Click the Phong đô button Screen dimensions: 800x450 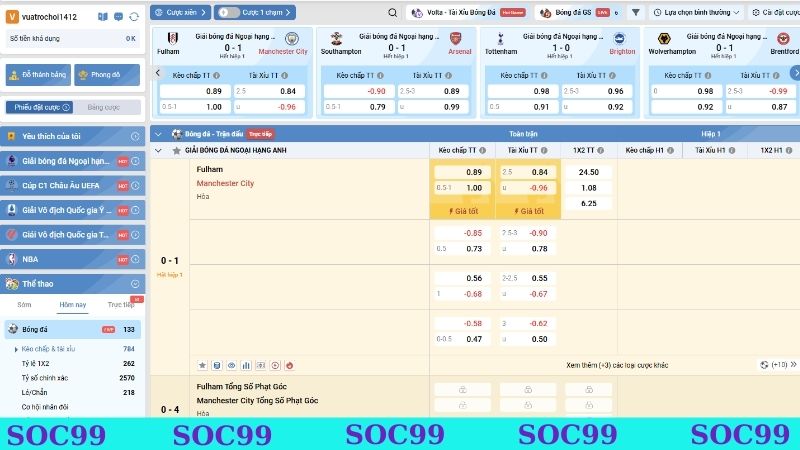tap(107, 75)
